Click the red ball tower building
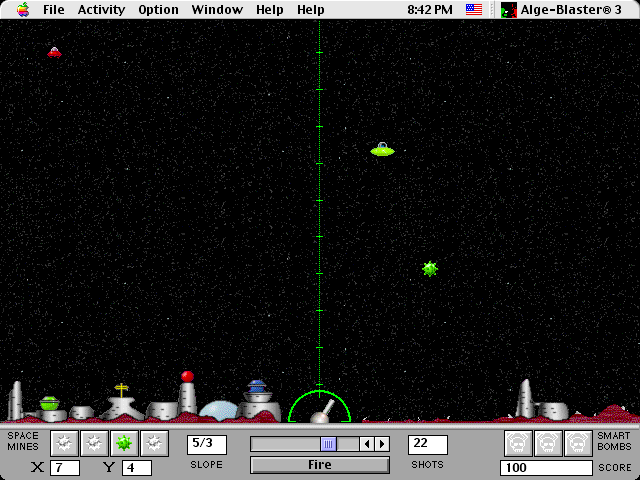Screen dimensions: 640x480 click(187, 392)
